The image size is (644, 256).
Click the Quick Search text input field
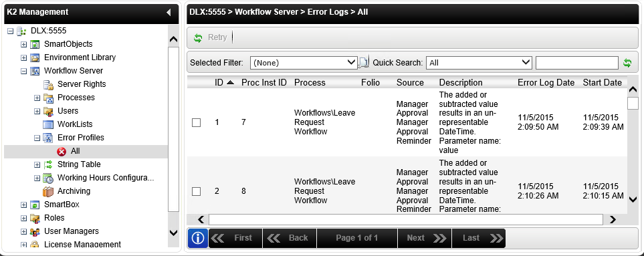577,63
